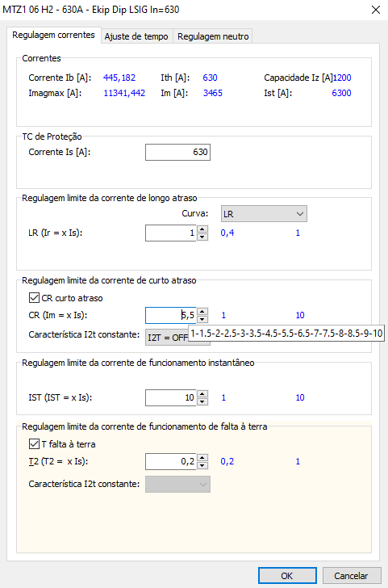This screenshot has height=588, width=388.
Task: Decrease T2 (T2 = x Is) with down arrow
Action: [x=202, y=465]
